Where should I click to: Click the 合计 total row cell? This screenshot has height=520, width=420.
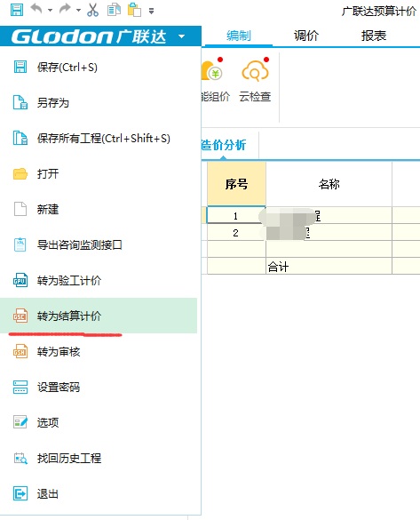pos(329,267)
